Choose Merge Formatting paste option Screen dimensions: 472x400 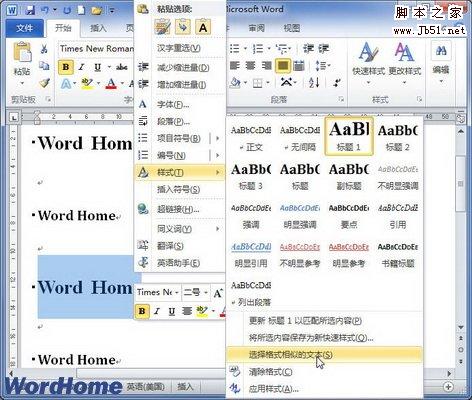pos(183,27)
